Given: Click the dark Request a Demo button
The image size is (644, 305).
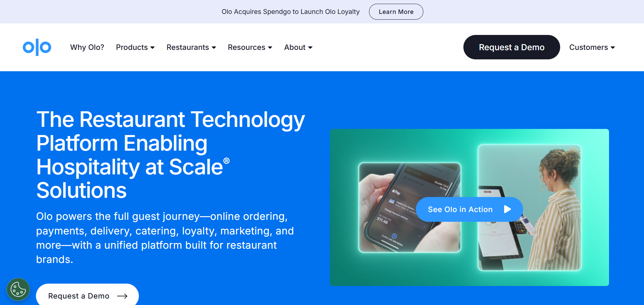Looking at the screenshot, I should click(x=512, y=47).
